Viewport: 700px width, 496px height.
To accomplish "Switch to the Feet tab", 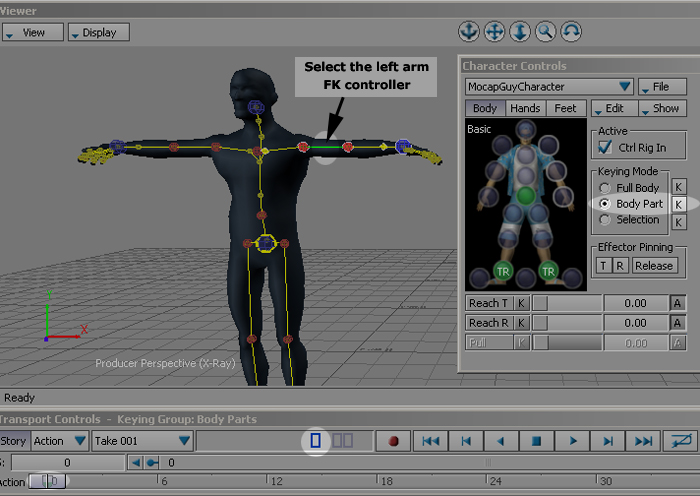I will (x=565, y=108).
